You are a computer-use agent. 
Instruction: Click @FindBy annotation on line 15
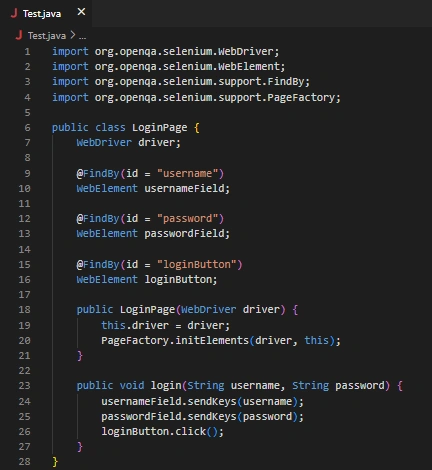[x=98, y=265]
